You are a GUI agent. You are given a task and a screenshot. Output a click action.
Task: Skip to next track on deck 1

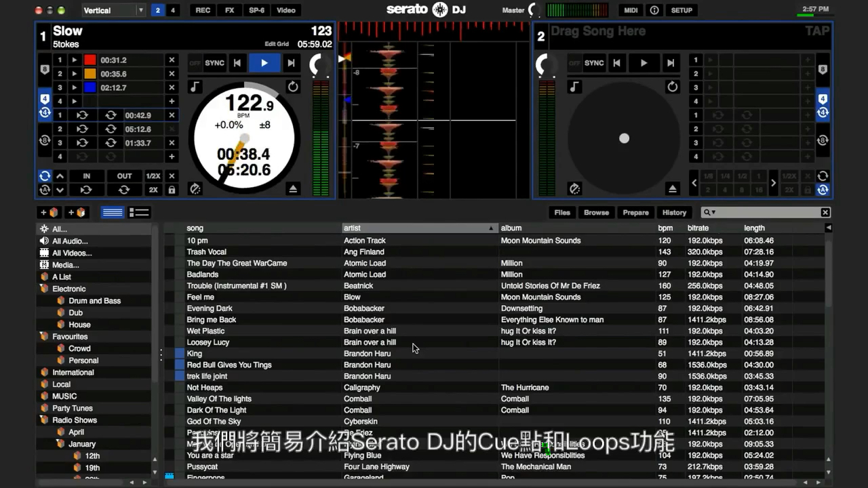[291, 63]
